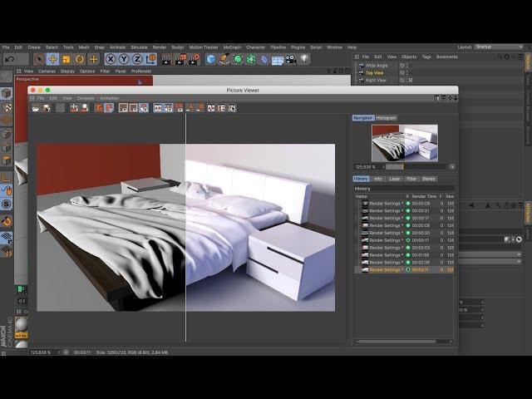Activate the Move tool
The image size is (532, 399).
click(x=52, y=59)
